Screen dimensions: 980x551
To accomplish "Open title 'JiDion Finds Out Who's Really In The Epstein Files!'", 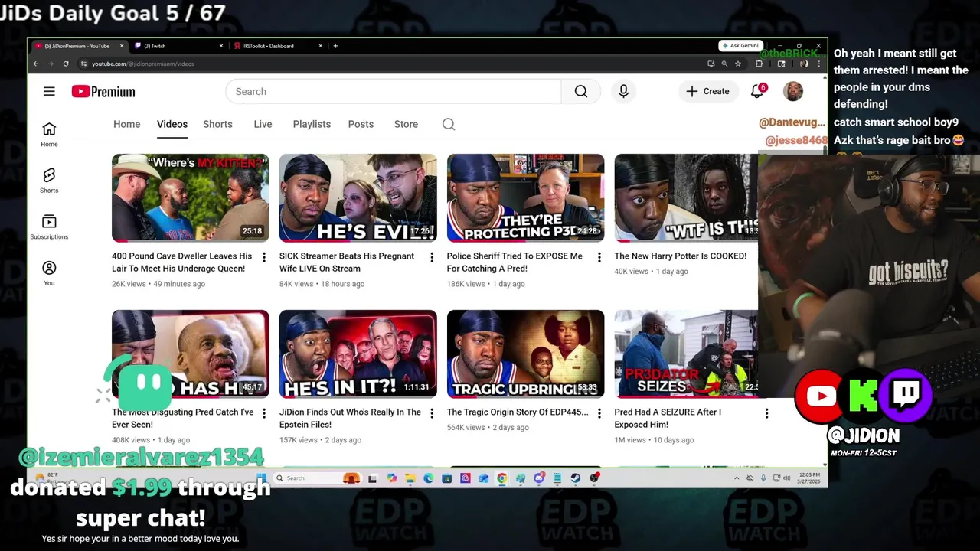I will click(x=350, y=418).
